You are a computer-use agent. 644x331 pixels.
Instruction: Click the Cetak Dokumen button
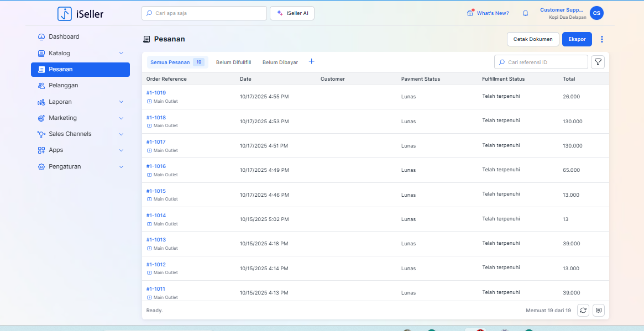pos(532,39)
